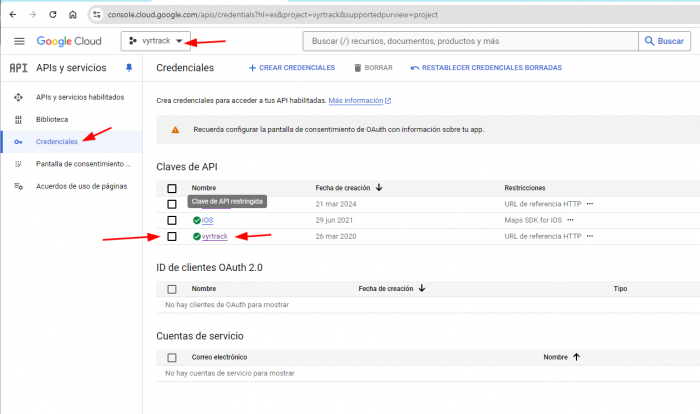Check the 21 mar 2024 API key row
Viewport: 700px width, 414px height.
(172, 204)
